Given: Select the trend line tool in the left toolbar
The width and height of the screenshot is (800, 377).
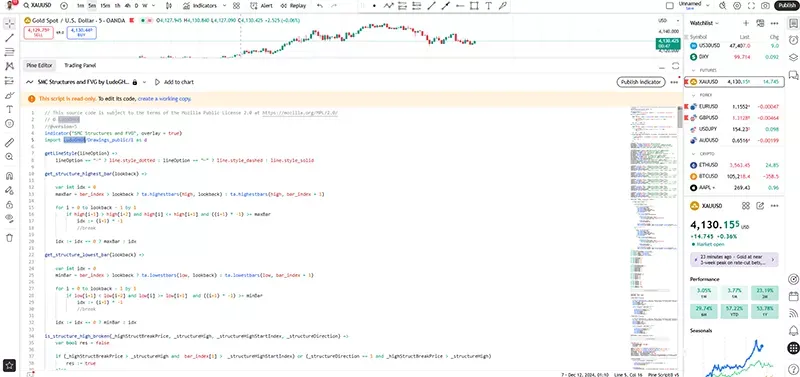Looking at the screenshot, I should coord(9,38).
